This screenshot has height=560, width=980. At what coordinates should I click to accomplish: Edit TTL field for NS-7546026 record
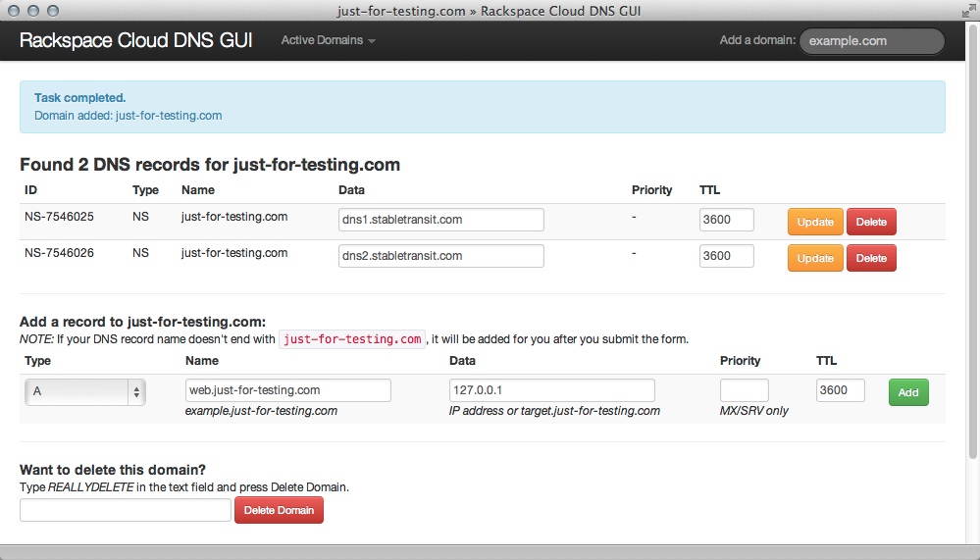point(726,256)
